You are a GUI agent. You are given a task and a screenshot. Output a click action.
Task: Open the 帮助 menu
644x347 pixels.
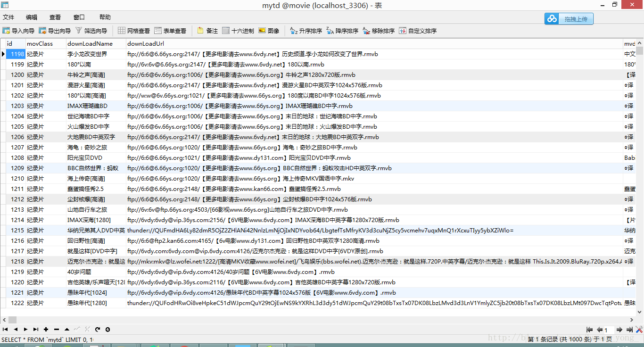click(105, 17)
